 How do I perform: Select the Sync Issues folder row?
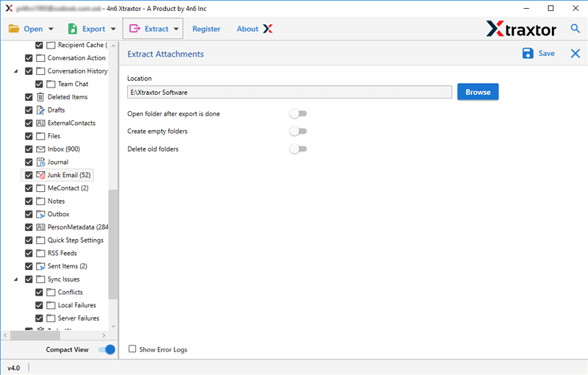click(63, 279)
